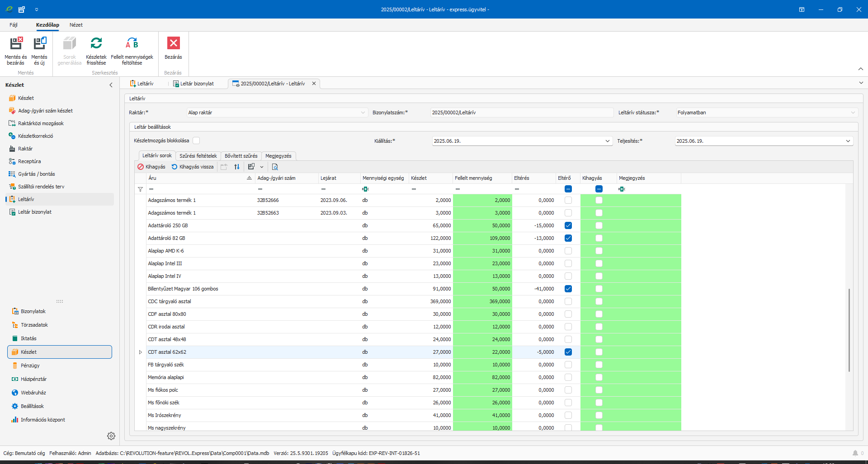The height and width of the screenshot is (464, 868).
Task: Open sidebar settings gear icon
Action: 111,436
